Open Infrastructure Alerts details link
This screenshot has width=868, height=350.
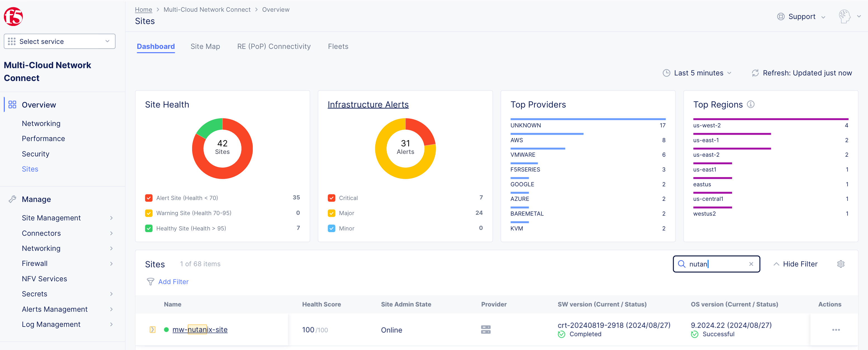[x=368, y=104]
